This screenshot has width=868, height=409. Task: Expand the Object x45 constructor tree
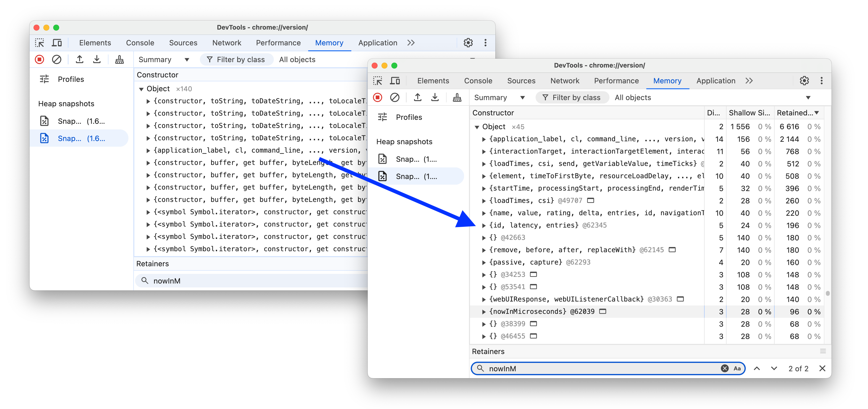click(477, 126)
